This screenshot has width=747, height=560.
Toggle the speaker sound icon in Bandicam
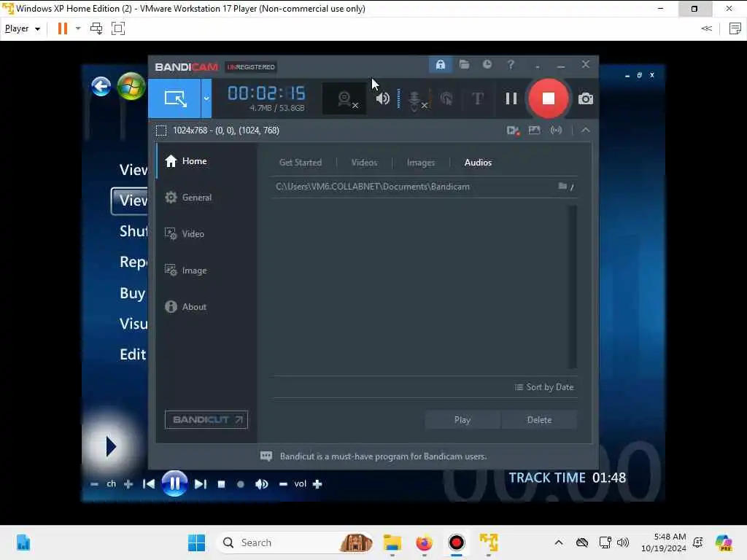point(382,98)
